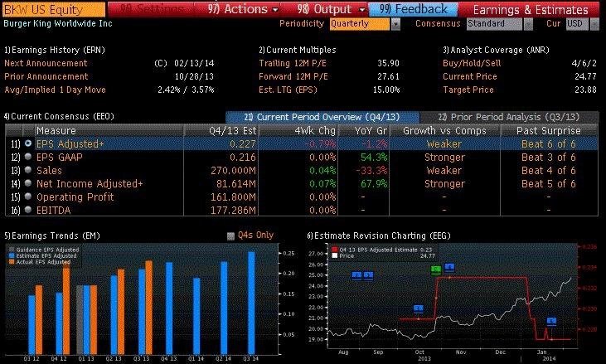Click the Guidance EPS Adjusted gray legend swatch
This screenshot has width=606, height=364.
[x=12, y=250]
